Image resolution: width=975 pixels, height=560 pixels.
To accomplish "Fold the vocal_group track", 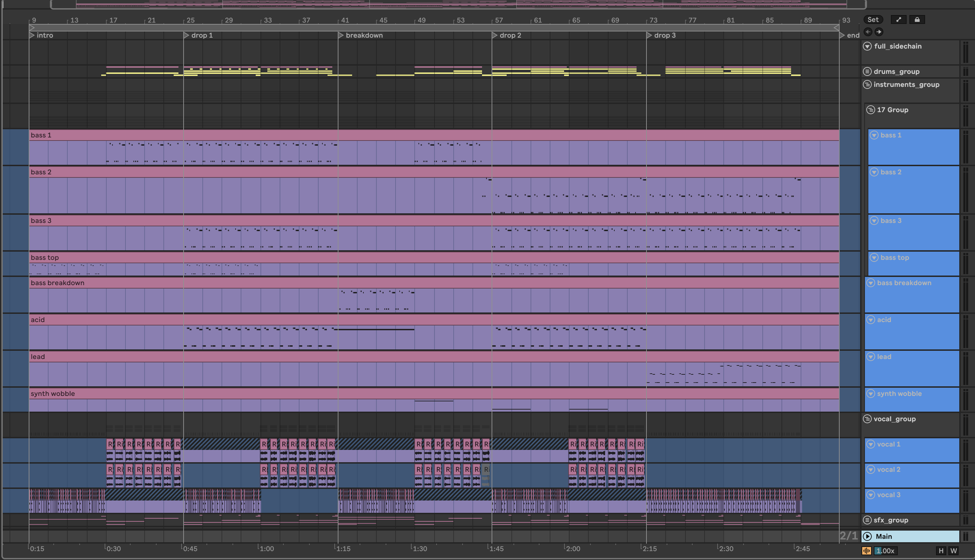I will (x=867, y=419).
